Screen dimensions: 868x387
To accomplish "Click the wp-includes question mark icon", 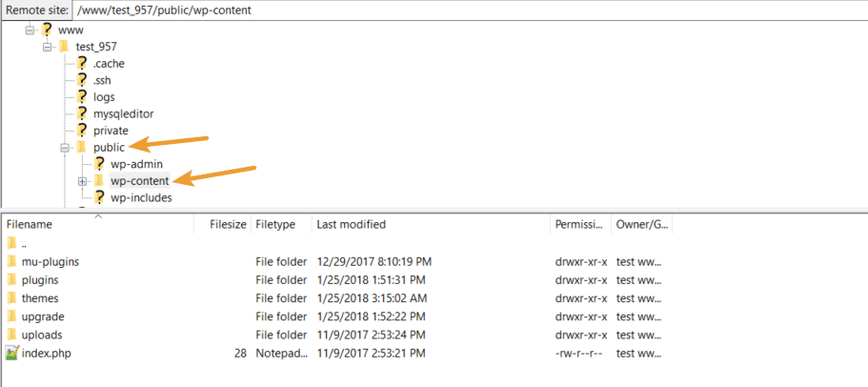I will click(x=99, y=197).
